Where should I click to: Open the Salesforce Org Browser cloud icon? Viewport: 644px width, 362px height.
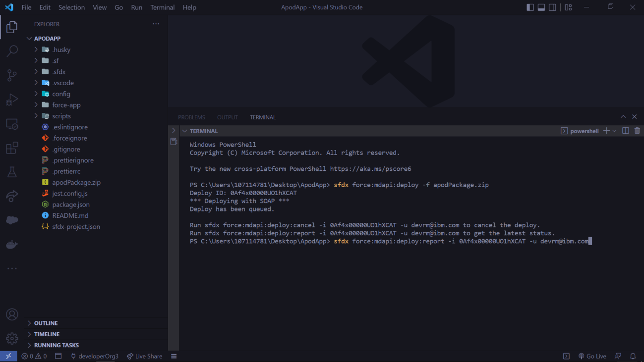[12, 220]
